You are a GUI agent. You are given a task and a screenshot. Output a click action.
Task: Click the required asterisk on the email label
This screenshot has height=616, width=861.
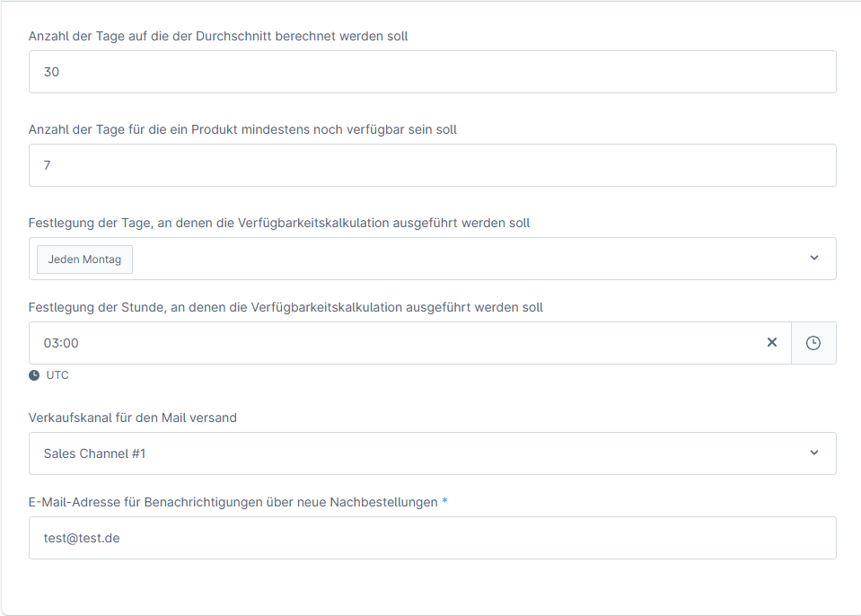click(x=444, y=501)
